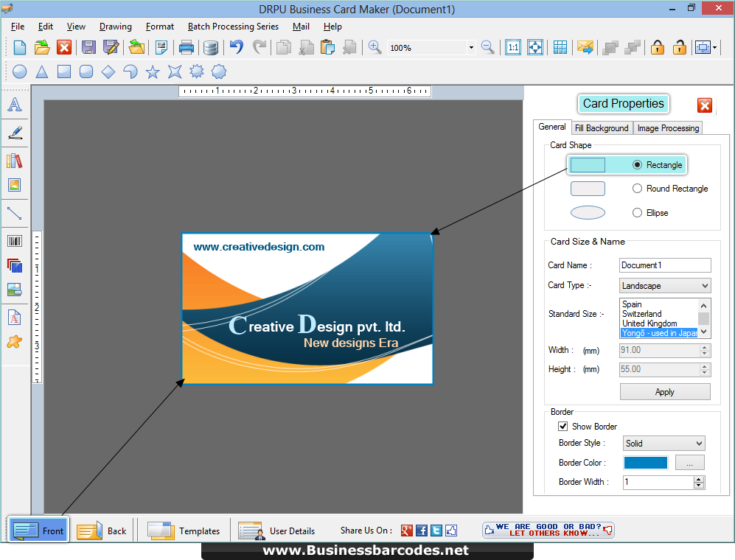Click the Print icon in toolbar

[x=186, y=47]
